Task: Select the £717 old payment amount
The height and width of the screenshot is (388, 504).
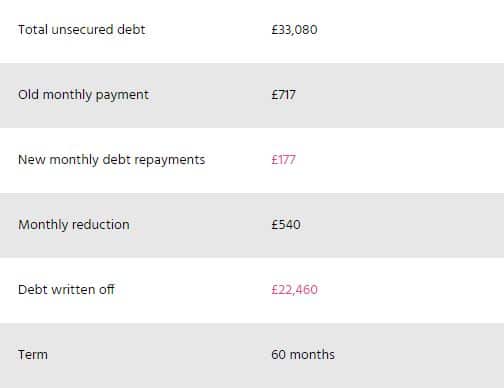Action: tap(283, 95)
